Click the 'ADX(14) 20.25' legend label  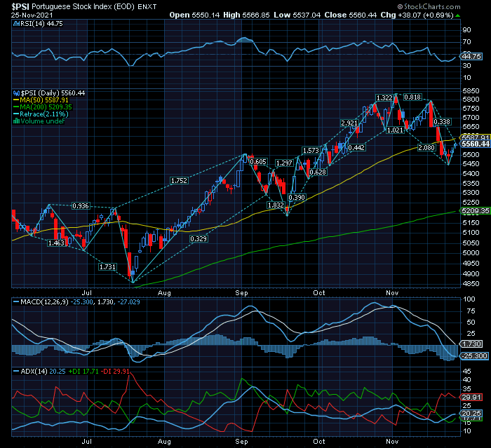(x=43, y=372)
